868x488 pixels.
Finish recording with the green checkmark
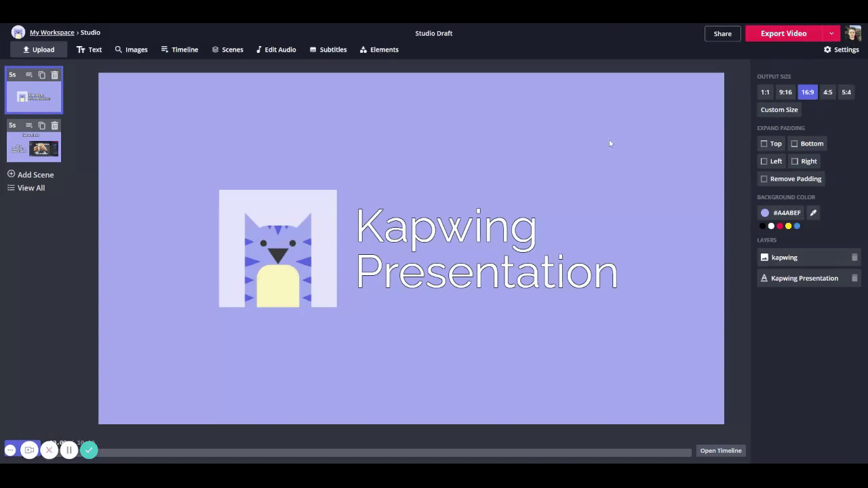pyautogui.click(x=89, y=450)
